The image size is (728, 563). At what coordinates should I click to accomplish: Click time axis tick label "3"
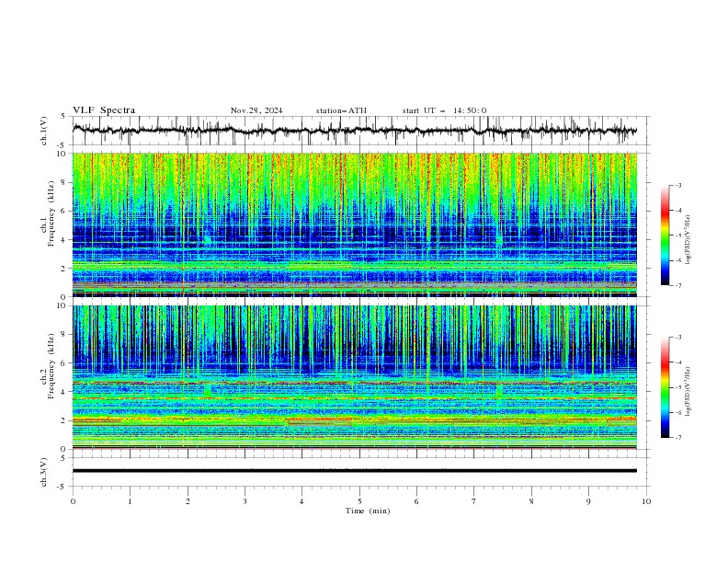[x=245, y=501]
